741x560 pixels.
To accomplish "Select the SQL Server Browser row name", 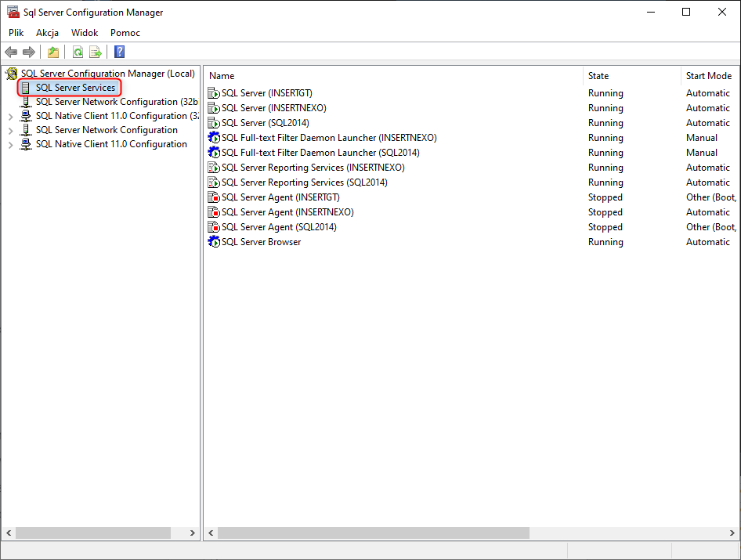I will coord(262,242).
